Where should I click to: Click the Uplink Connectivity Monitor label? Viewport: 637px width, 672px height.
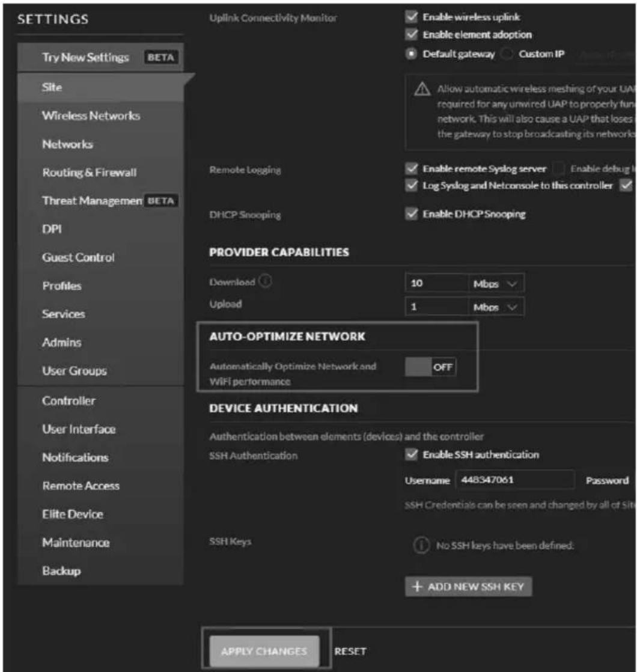click(273, 18)
